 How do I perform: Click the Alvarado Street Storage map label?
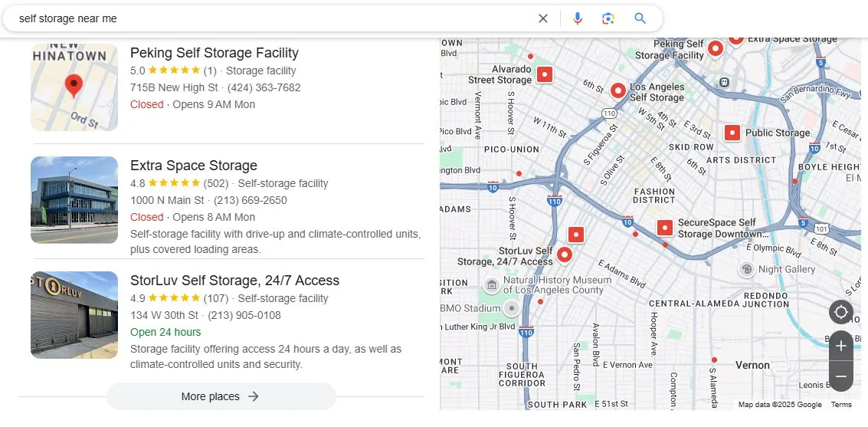coord(500,75)
